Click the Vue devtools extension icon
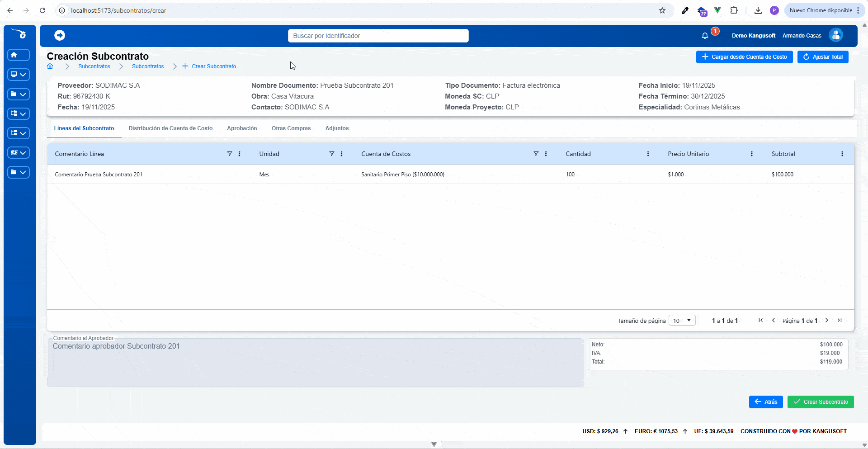Screen dimensions: 868x449 pos(717,10)
